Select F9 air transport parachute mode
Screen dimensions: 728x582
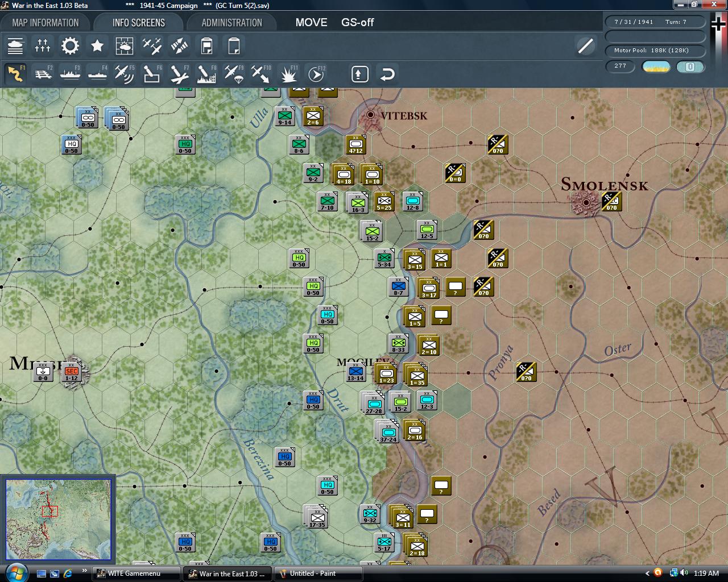pos(234,74)
